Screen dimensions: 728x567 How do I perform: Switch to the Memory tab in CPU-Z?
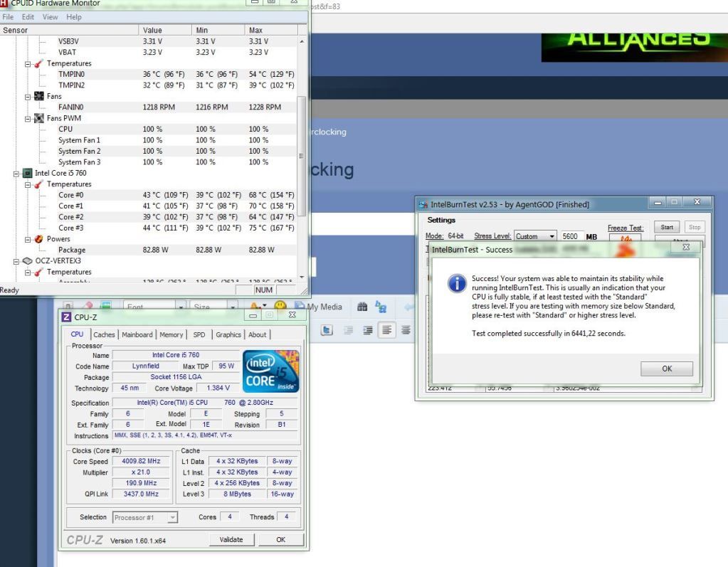[172, 334]
